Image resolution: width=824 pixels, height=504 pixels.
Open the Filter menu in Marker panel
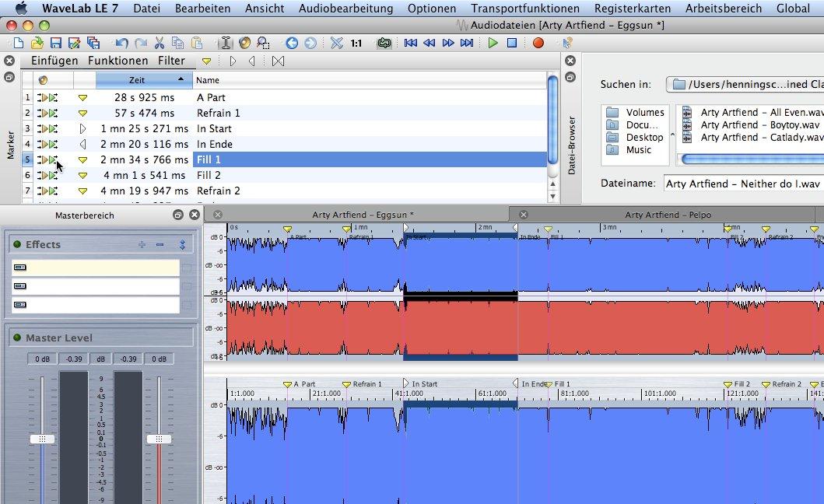(x=172, y=61)
